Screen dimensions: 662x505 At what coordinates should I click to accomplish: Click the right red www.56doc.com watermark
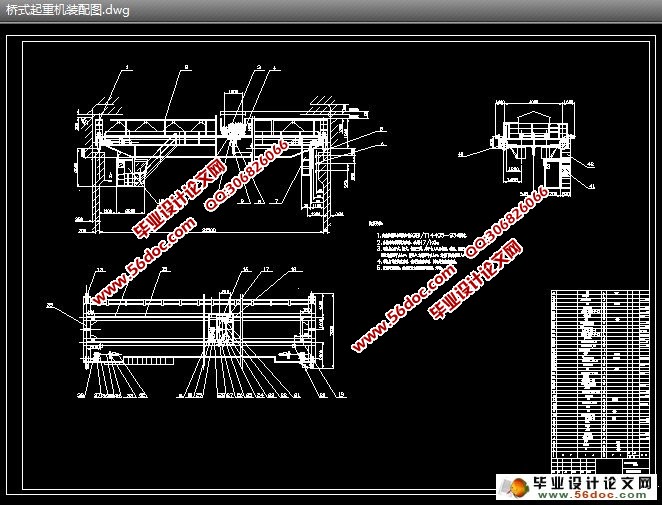coord(403,309)
